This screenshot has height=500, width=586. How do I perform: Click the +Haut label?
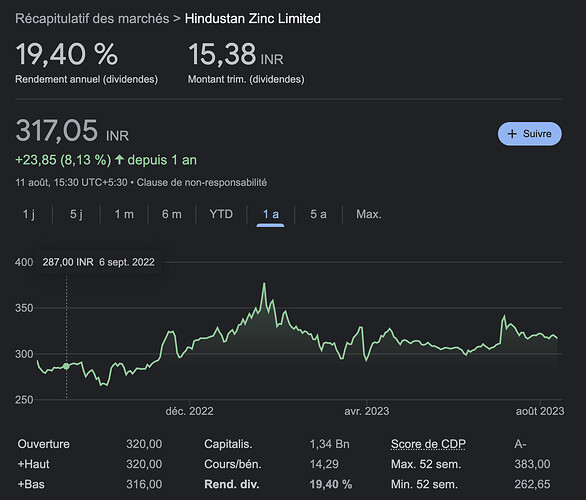tap(34, 464)
